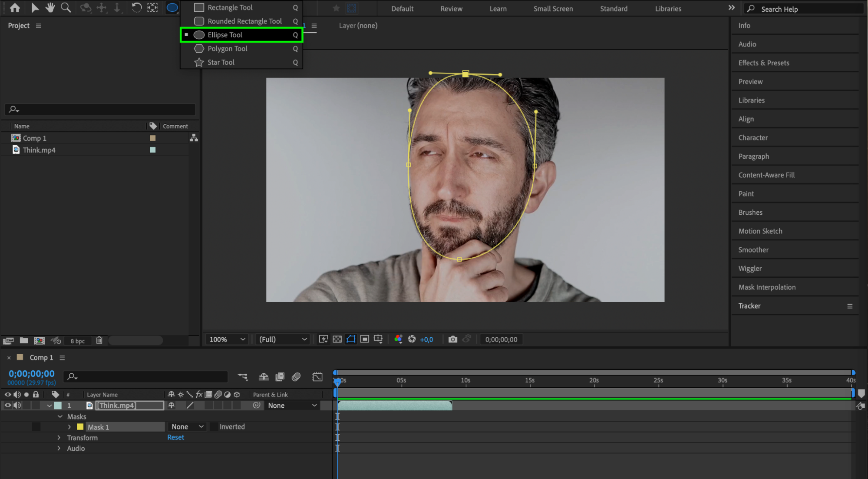868x479 pixels.
Task: Click the snapshot camera icon
Action: (452, 339)
